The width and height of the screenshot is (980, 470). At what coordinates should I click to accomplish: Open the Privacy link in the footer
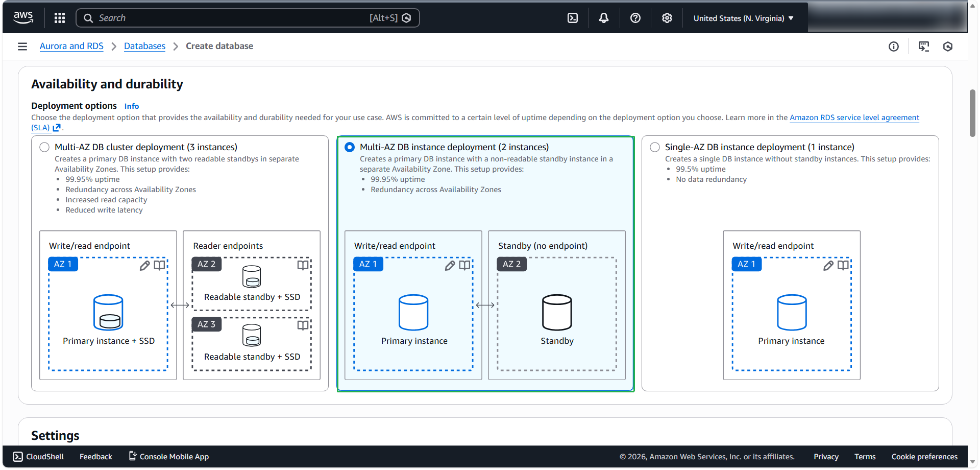826,457
